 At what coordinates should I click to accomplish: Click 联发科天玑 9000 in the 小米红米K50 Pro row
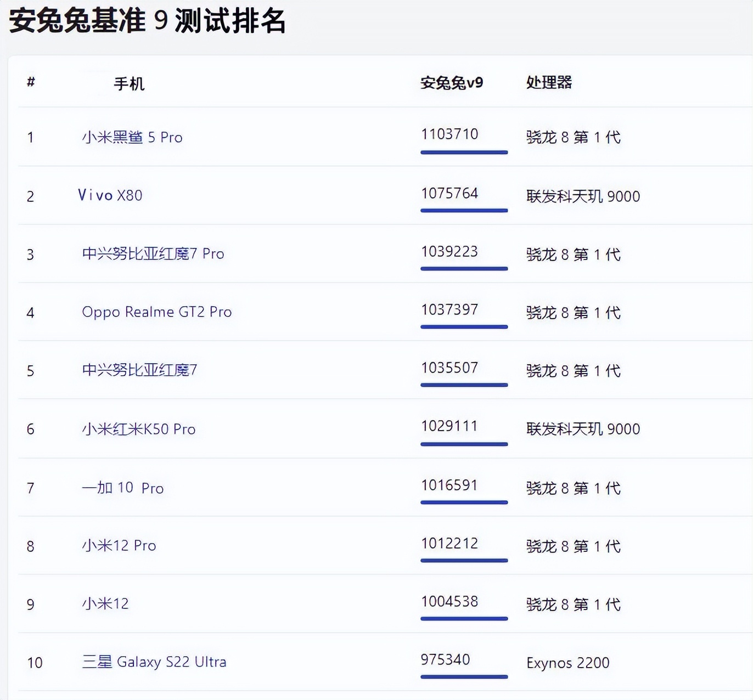(583, 429)
